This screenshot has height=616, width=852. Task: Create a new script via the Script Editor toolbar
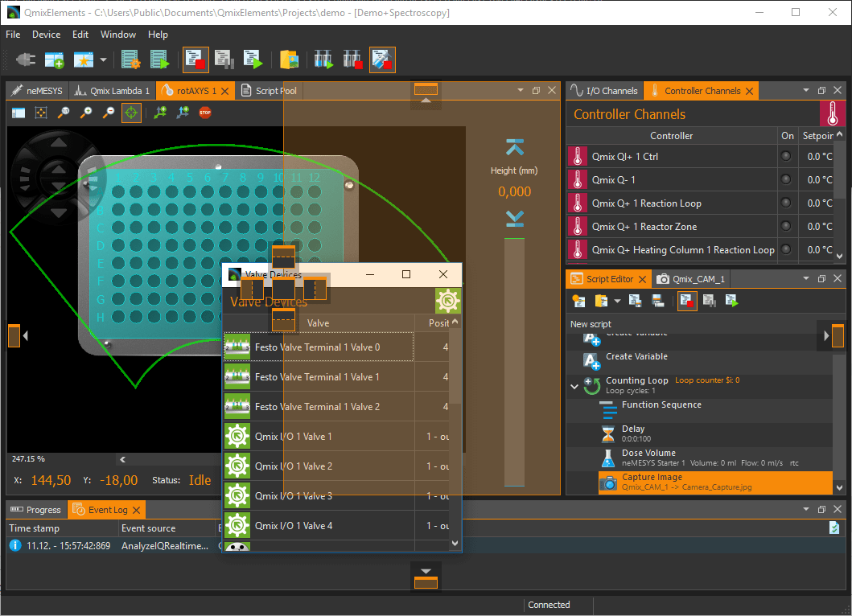(578, 300)
